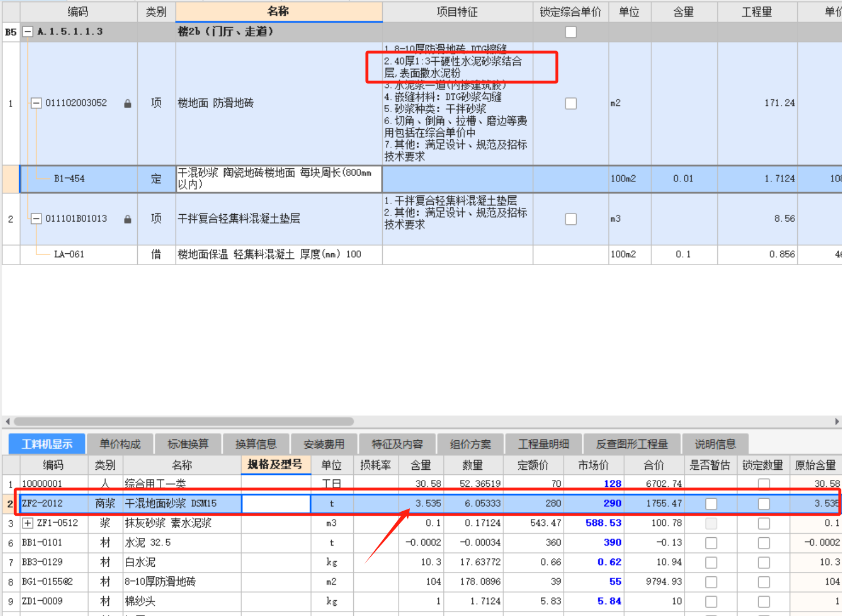Click the 规格及型号 input cell for ZF2-2012
This screenshot has width=842, height=616.
point(276,503)
